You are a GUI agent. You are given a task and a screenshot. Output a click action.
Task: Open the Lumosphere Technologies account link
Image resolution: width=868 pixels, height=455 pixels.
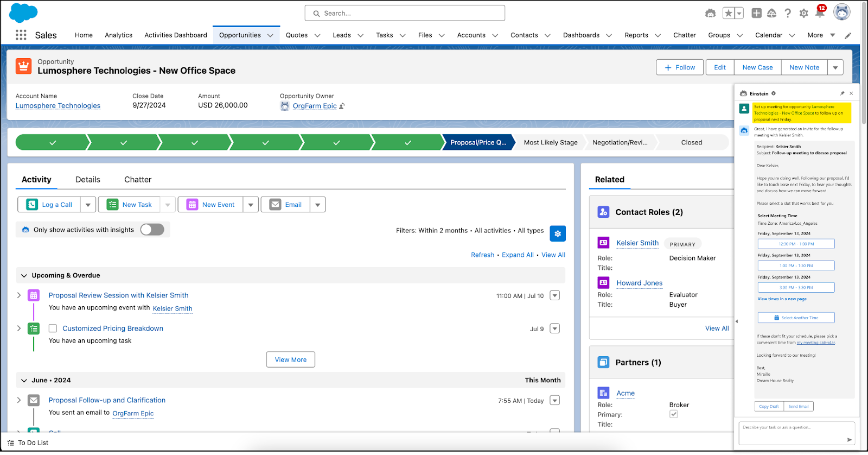(58, 106)
